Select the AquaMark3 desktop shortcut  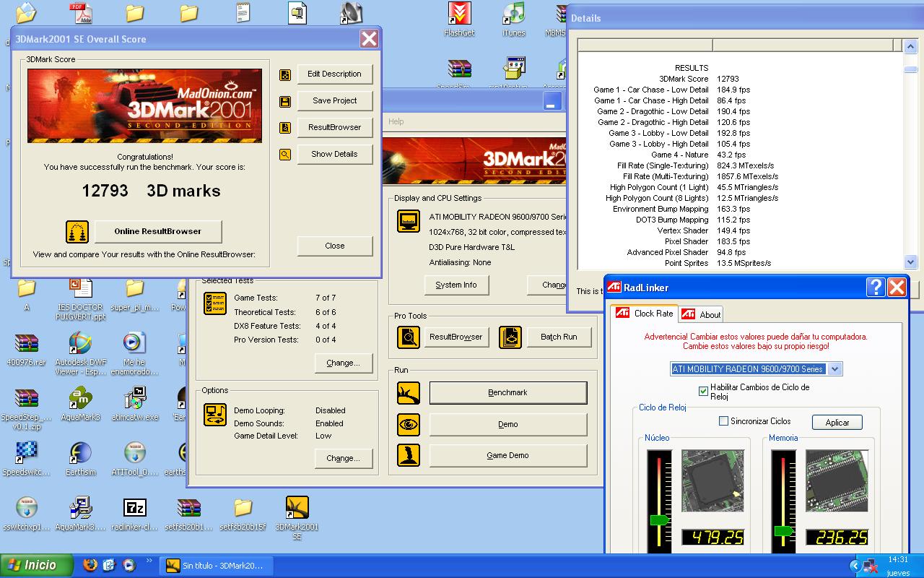80,403
